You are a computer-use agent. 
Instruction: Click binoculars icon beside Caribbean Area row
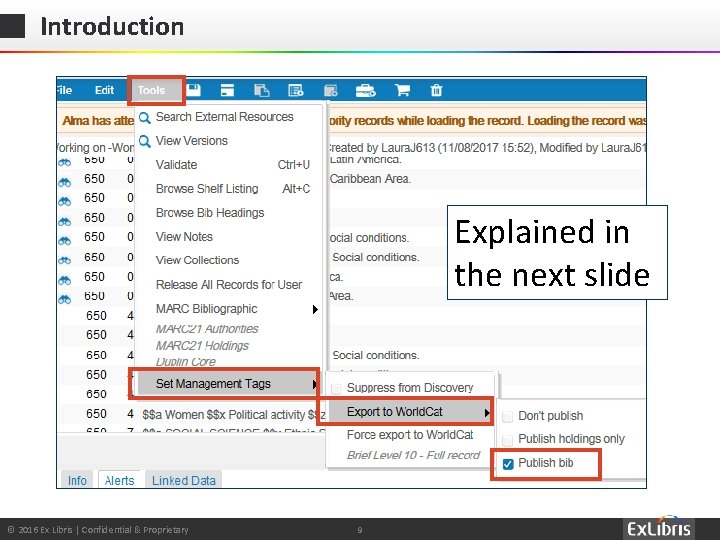[x=64, y=181]
